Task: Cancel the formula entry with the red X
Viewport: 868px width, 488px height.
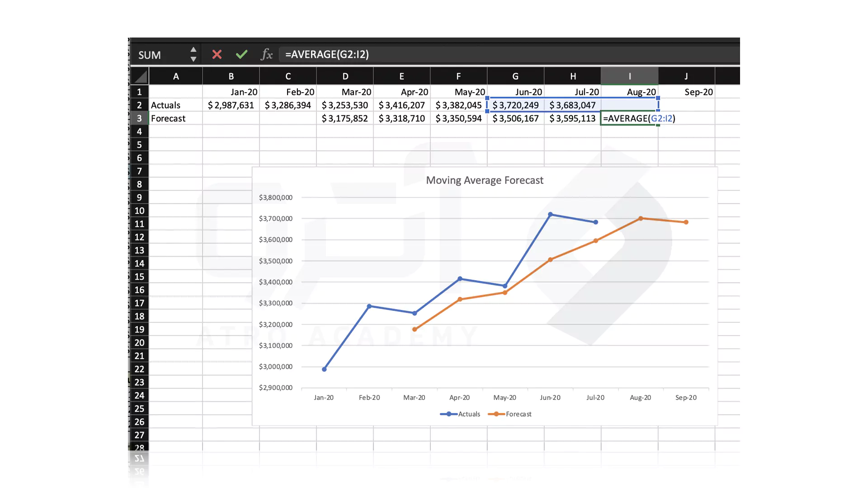Action: (217, 55)
